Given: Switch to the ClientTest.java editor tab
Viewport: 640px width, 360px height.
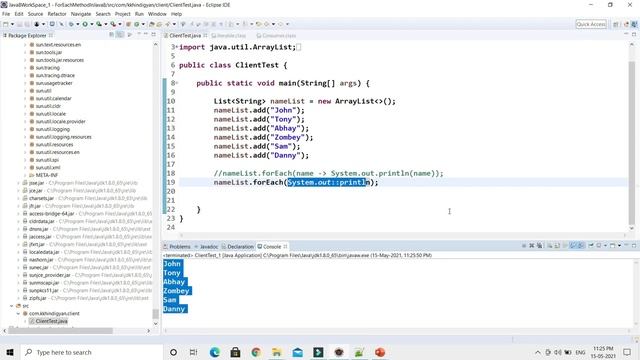Looking at the screenshot, I should pyautogui.click(x=185, y=36).
